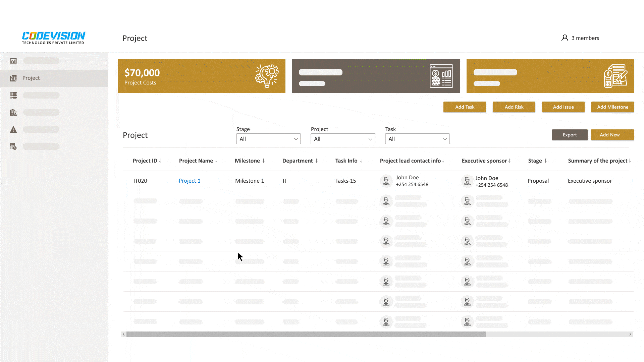
Task: Sort by Project ID arrow
Action: 160,161
